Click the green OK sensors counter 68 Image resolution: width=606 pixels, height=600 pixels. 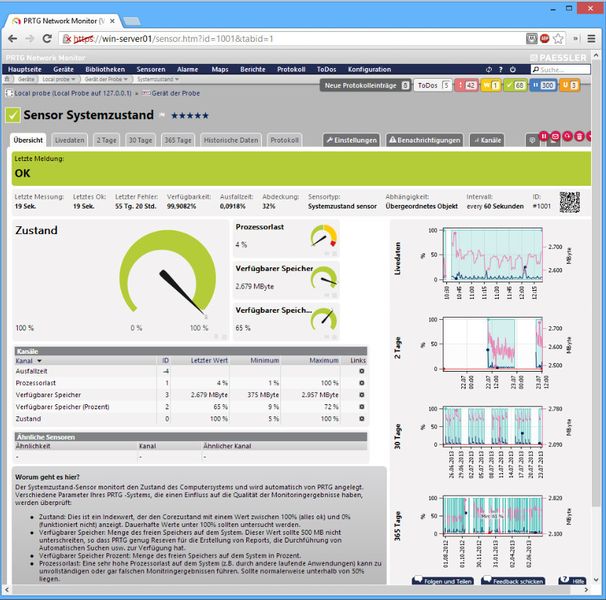tap(516, 85)
